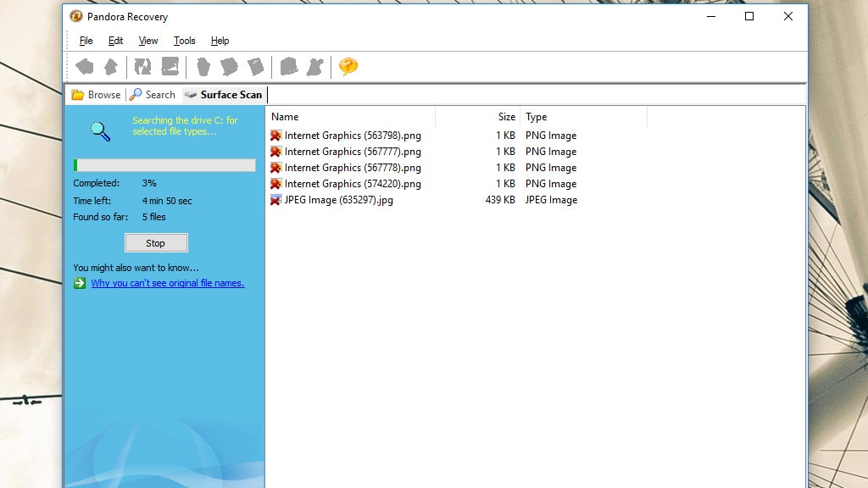Stop the surface scan
This screenshot has width=868, height=488.
[x=156, y=243]
